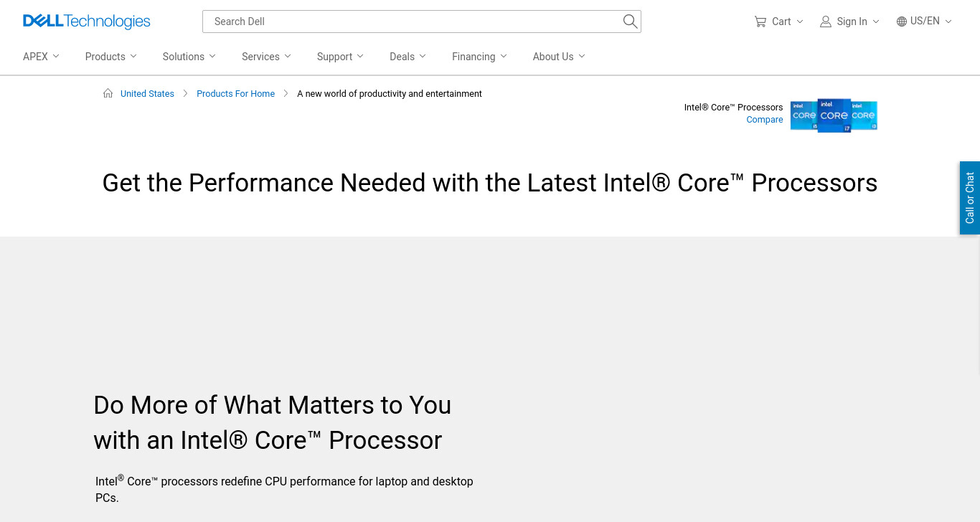This screenshot has height=522, width=980.
Task: Click the search magnifier icon
Action: click(x=630, y=22)
